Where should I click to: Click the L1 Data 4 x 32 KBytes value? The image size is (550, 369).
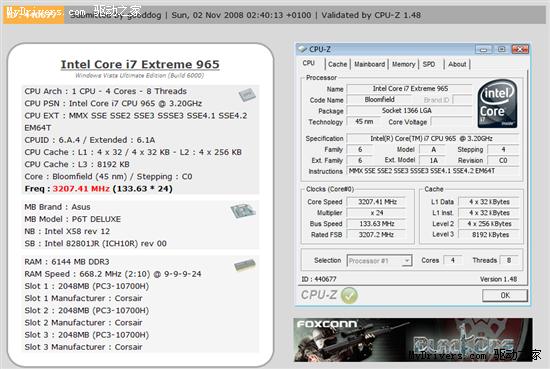[489, 202]
